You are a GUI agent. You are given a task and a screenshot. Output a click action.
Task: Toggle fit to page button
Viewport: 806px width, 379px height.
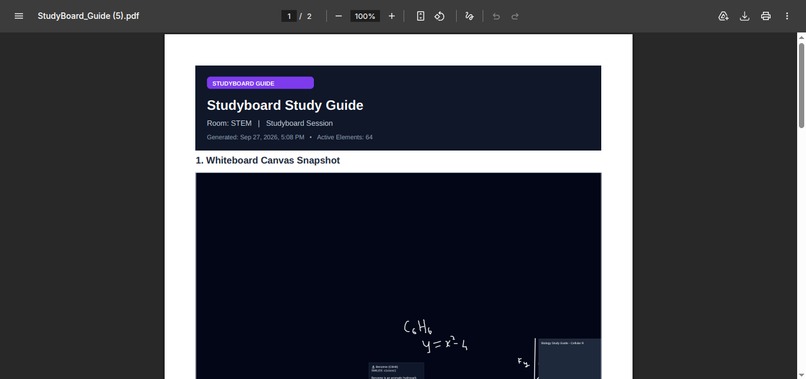[x=420, y=16]
